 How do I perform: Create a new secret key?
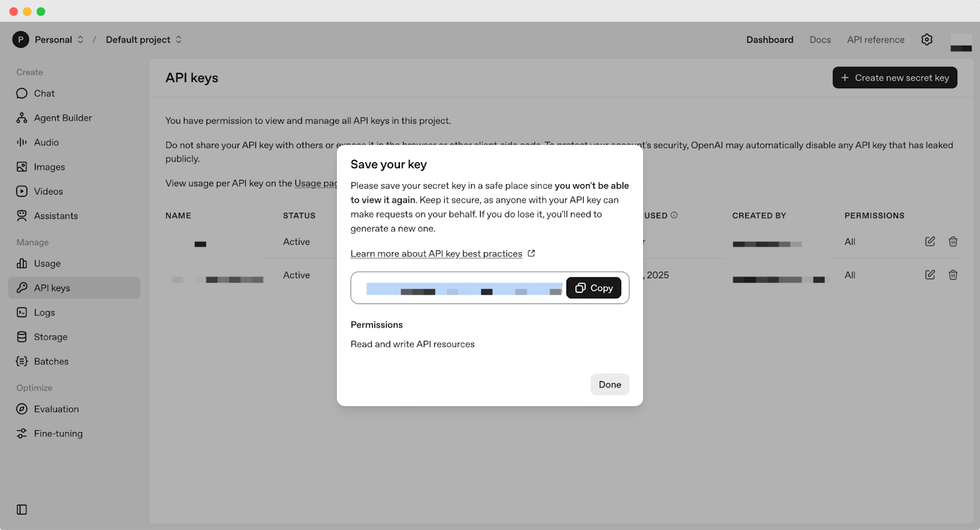coord(894,78)
